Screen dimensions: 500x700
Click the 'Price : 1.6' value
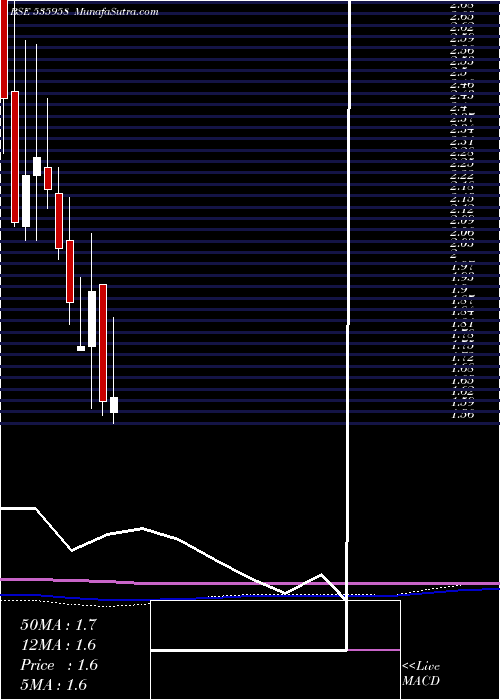tap(59, 665)
